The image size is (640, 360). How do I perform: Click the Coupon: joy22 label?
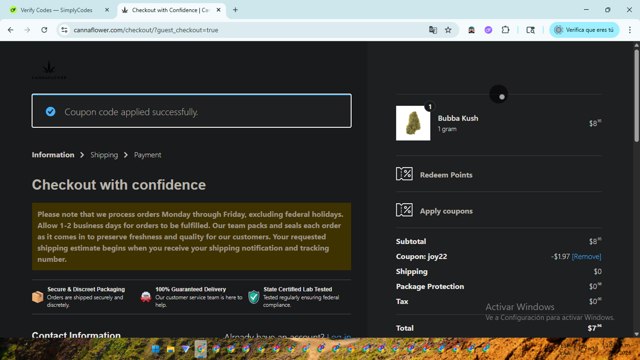[x=421, y=256]
